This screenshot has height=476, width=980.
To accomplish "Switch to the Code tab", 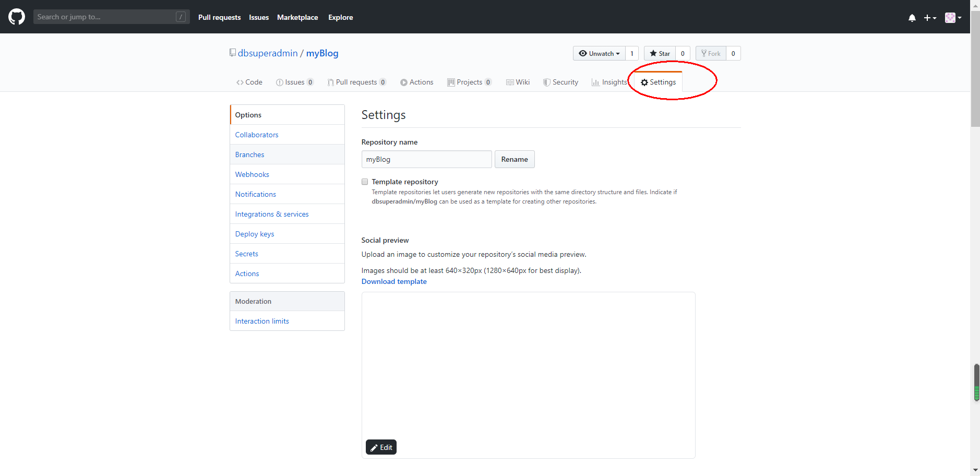I will [249, 82].
